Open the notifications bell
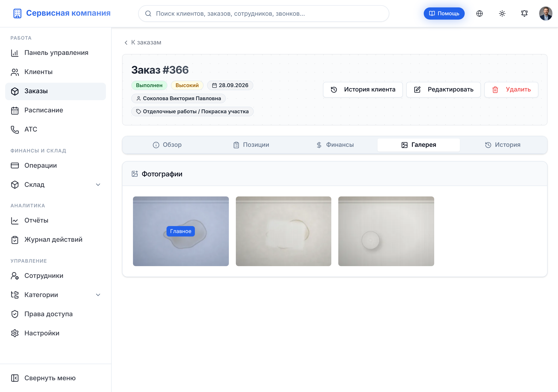 524,13
